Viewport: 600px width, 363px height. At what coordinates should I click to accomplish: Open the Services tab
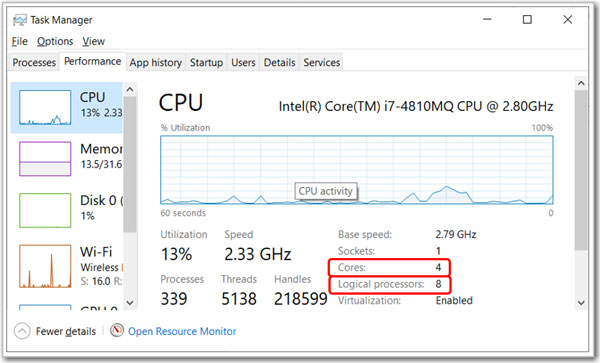(322, 62)
